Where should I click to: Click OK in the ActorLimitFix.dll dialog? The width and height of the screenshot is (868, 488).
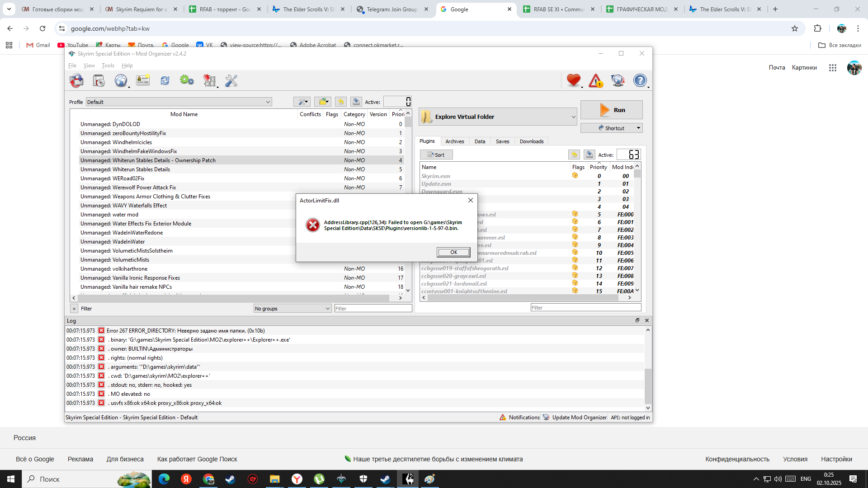coord(453,252)
